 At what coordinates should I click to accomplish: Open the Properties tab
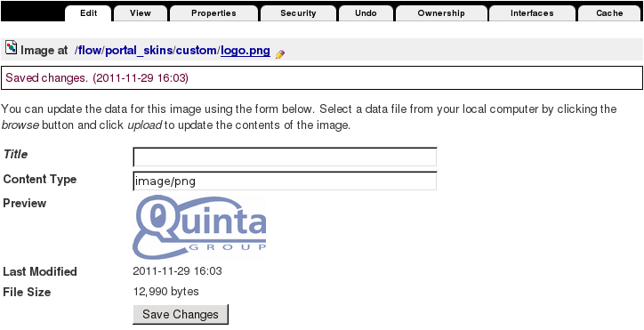[x=213, y=13]
